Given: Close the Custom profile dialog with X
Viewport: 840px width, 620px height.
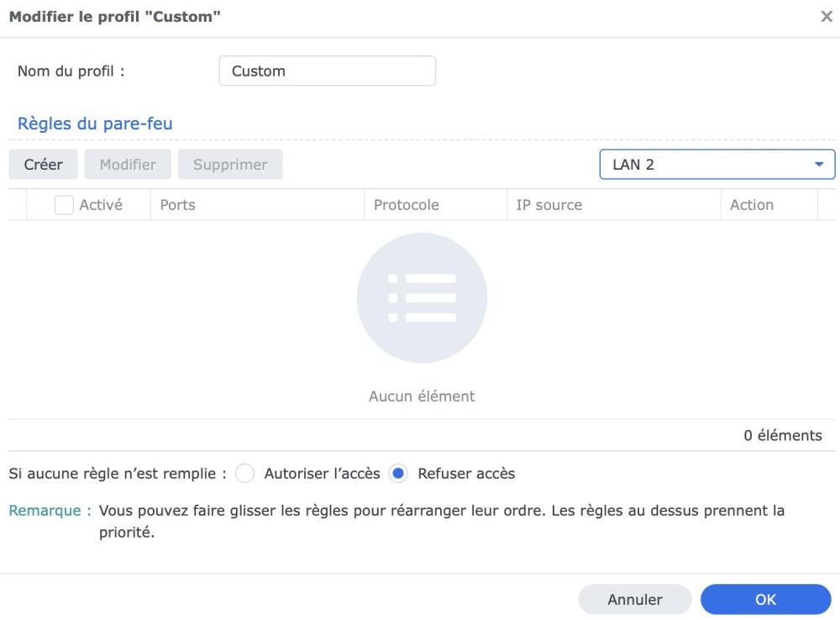Looking at the screenshot, I should 827,17.
